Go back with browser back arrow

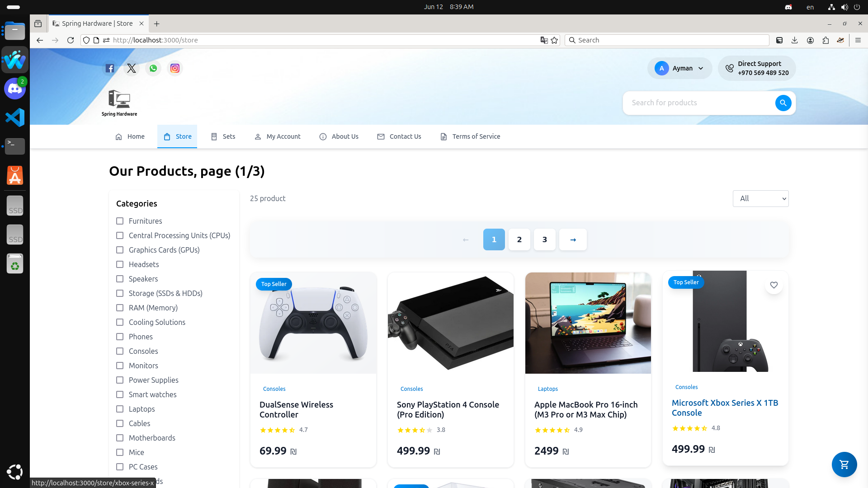(40, 40)
